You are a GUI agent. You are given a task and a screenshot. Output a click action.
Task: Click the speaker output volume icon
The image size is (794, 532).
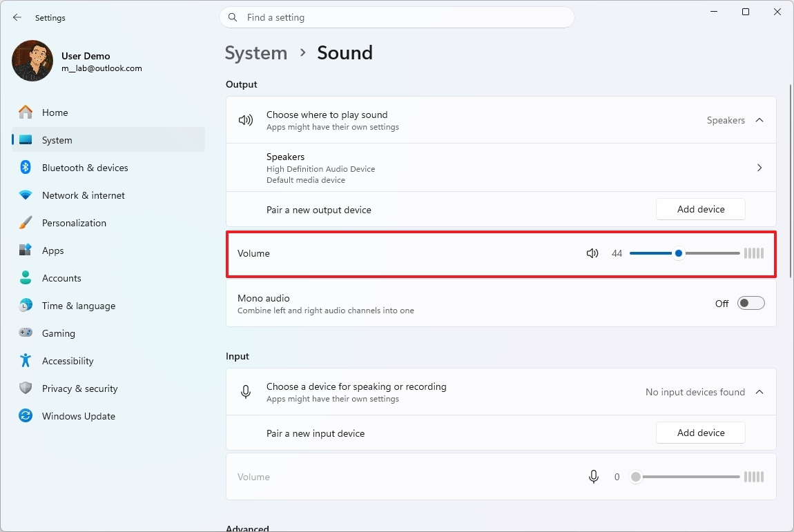point(592,253)
